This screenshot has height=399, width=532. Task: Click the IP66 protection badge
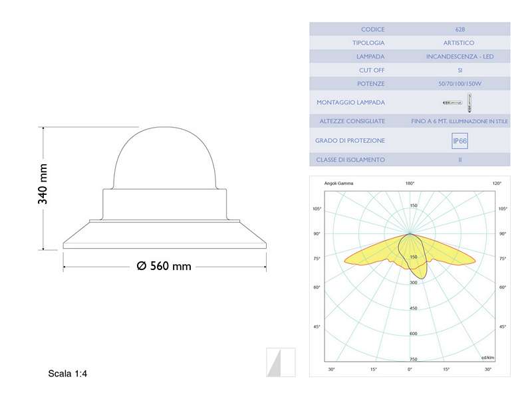click(459, 140)
